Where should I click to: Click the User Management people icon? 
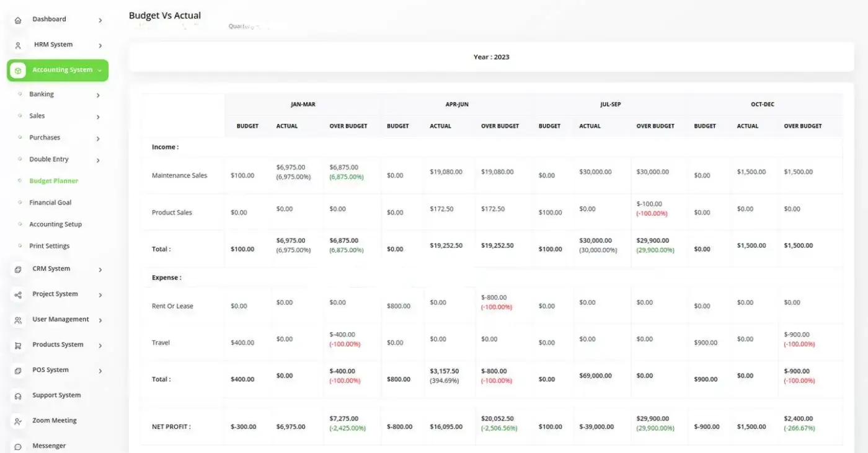[18, 320]
